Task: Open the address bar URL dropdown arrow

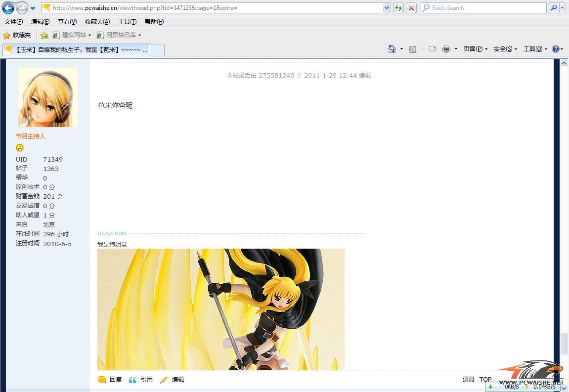Action: (387, 8)
